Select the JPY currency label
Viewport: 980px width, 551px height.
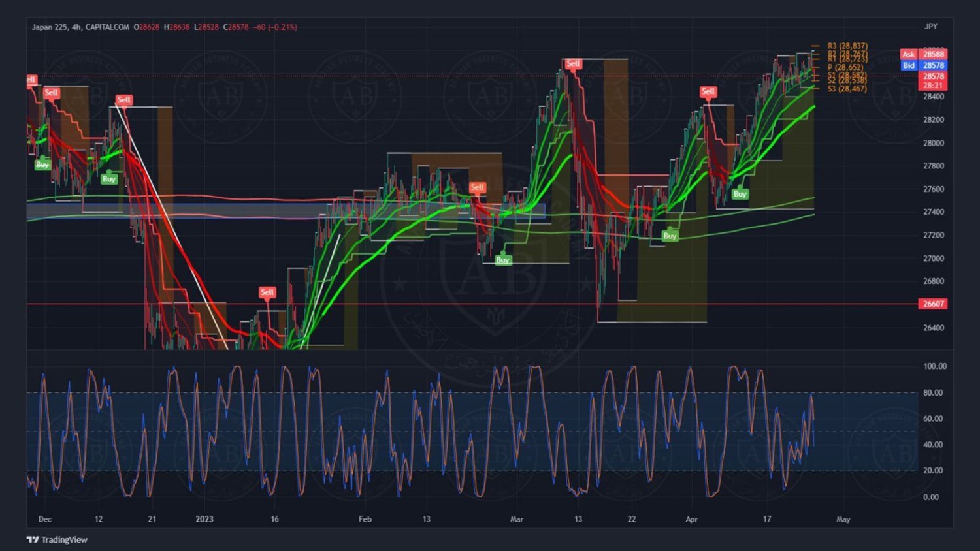931,27
